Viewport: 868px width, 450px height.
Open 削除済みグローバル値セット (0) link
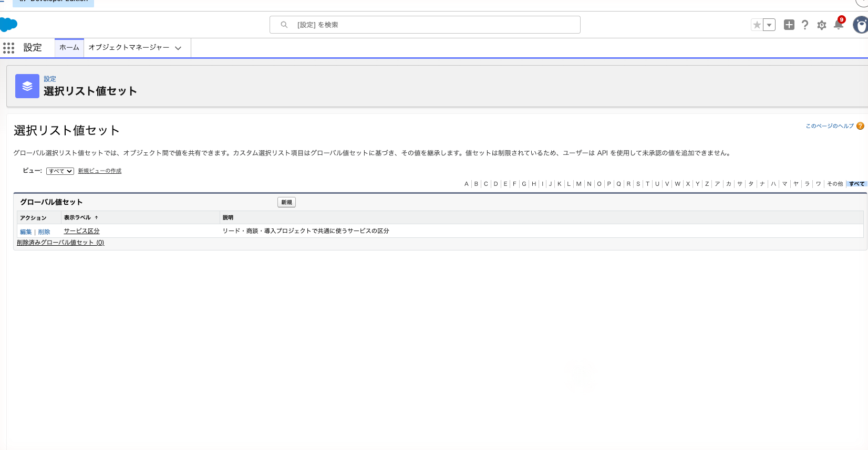click(x=60, y=243)
